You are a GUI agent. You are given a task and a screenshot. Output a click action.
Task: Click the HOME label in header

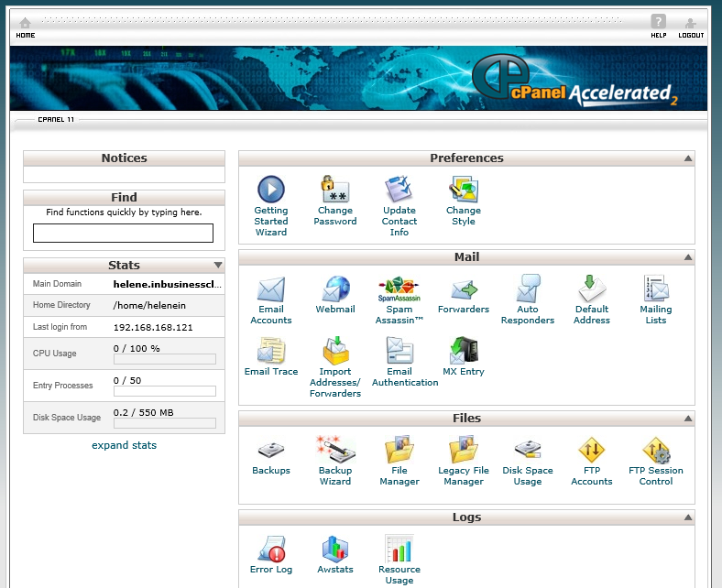(26, 35)
